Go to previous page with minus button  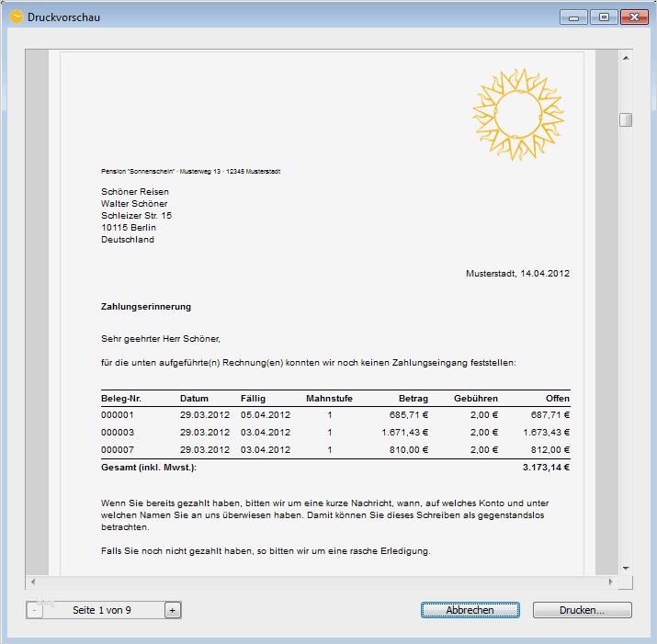[34, 611]
